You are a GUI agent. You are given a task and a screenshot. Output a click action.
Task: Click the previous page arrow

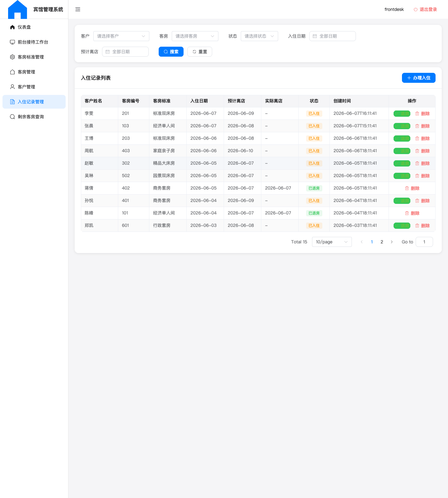362,242
